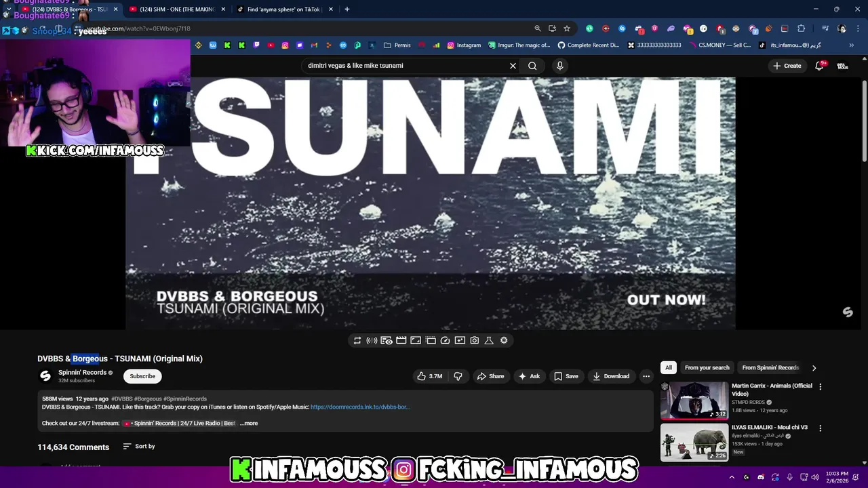Open the Sort by comments dropdown
This screenshot has height=488, width=868.
139,446
